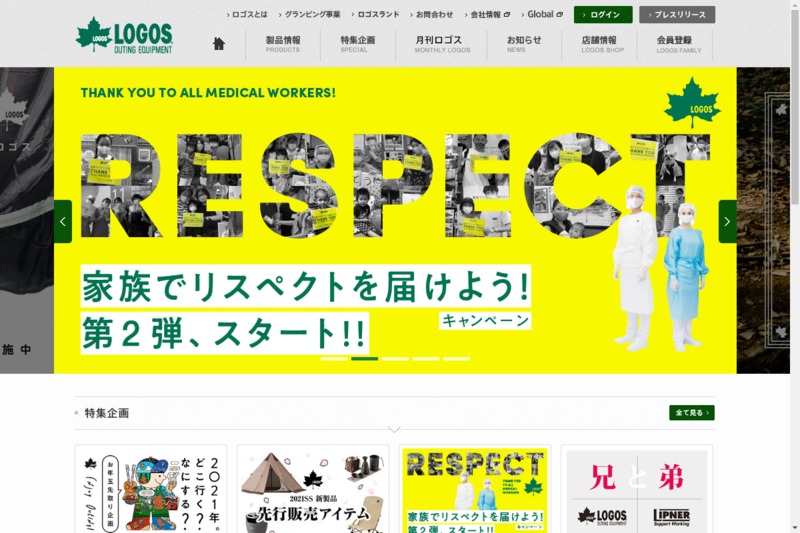
Task: Open the 月刊ロゴス menu item
Action: [442, 44]
